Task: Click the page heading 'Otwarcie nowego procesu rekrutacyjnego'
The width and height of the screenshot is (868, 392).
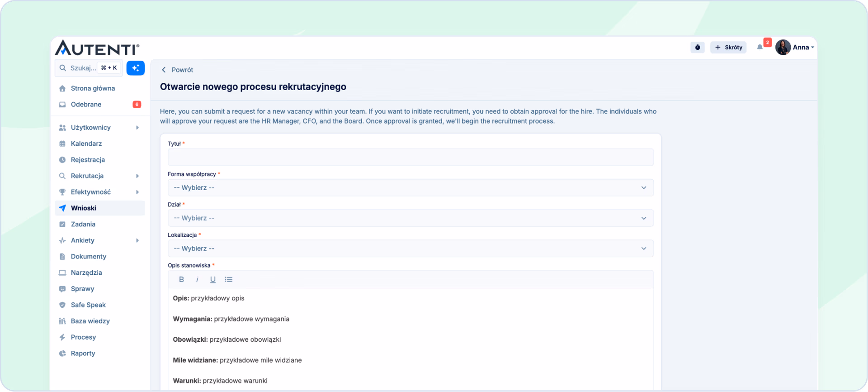Action: click(253, 87)
